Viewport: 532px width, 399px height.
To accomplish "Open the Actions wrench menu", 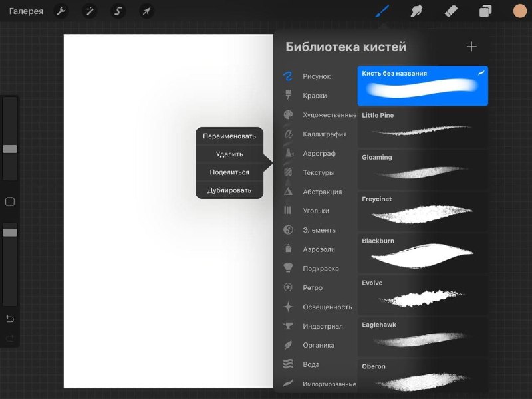I will pos(60,11).
